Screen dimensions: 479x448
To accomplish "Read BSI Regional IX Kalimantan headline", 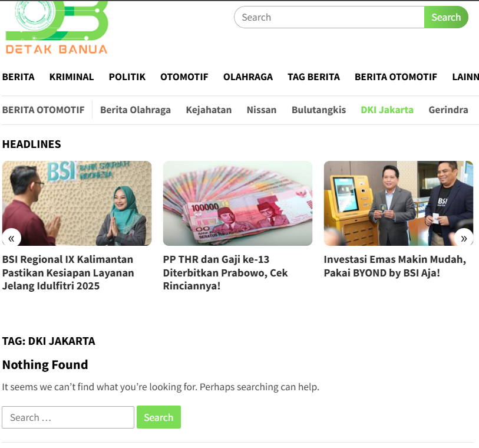I will [x=68, y=272].
